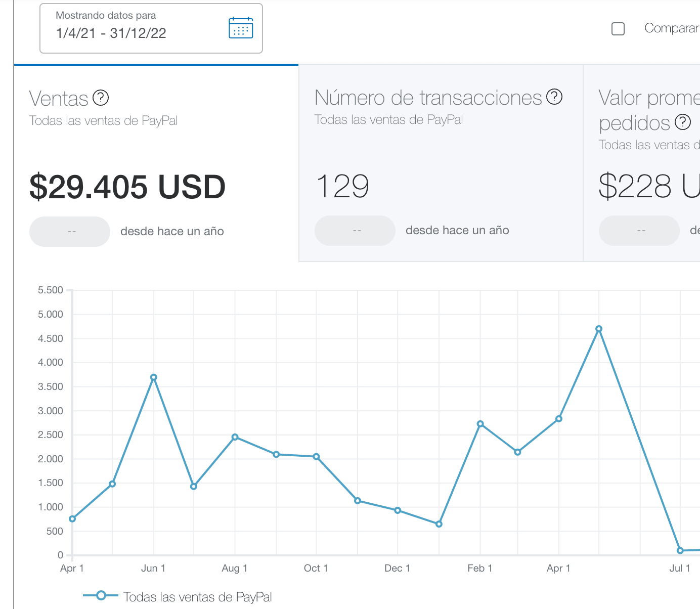Click the $29.405 USD sales total
This screenshot has width=700, height=609.
point(127,187)
